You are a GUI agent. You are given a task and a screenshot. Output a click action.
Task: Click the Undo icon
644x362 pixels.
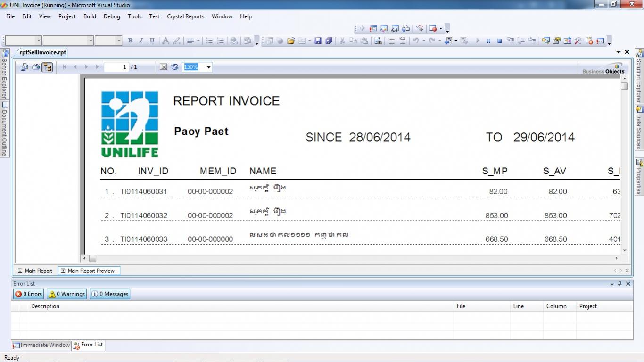pyautogui.click(x=416, y=41)
